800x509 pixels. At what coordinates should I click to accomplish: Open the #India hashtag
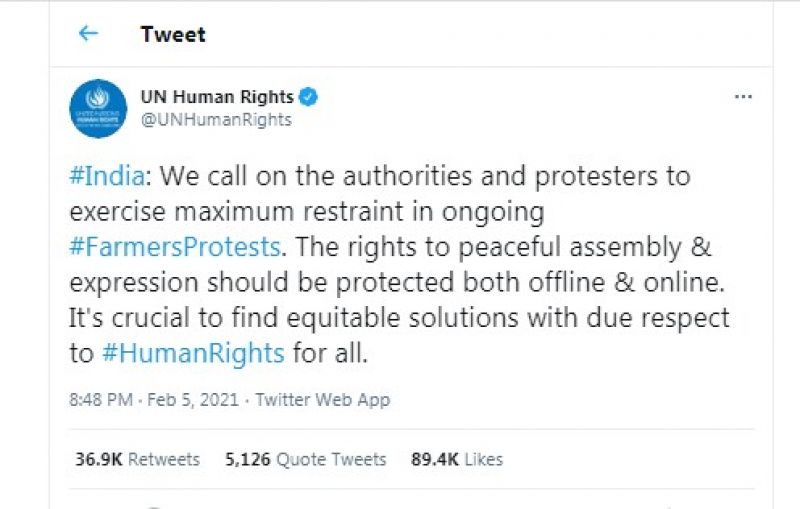(107, 177)
